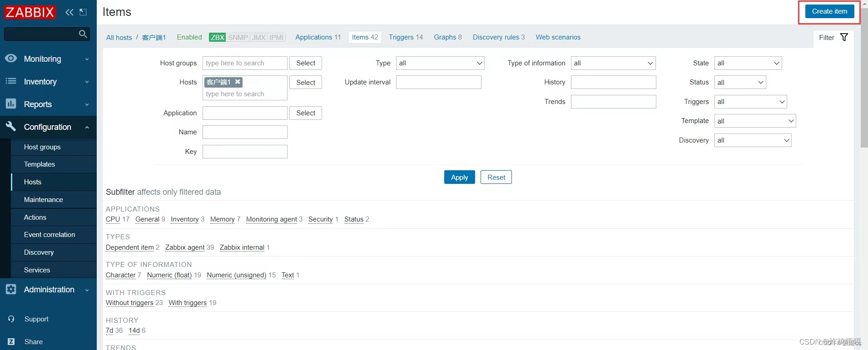Screen dimensions: 868x350
Task: Open Hosts in the sidebar
Action: coord(54,182)
